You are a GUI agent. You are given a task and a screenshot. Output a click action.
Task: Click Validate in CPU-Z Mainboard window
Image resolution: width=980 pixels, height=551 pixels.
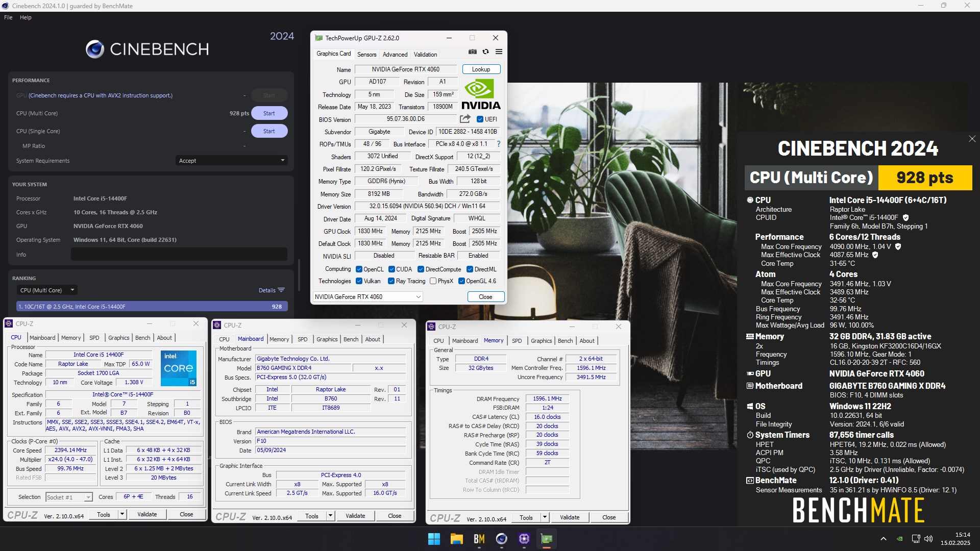coord(355,516)
